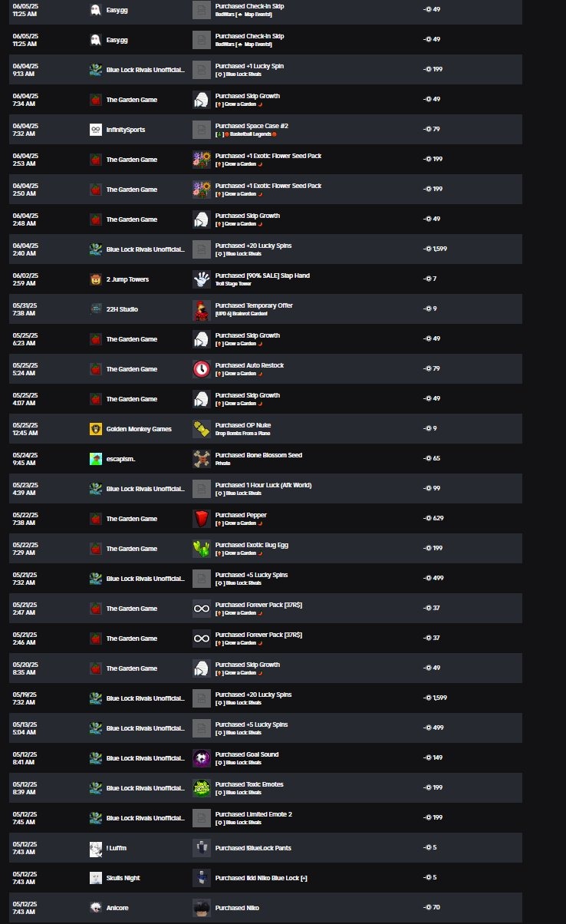The width and height of the screenshot is (566, 924).
Task: Click the Goal Sound item icon
Action: tap(201, 758)
